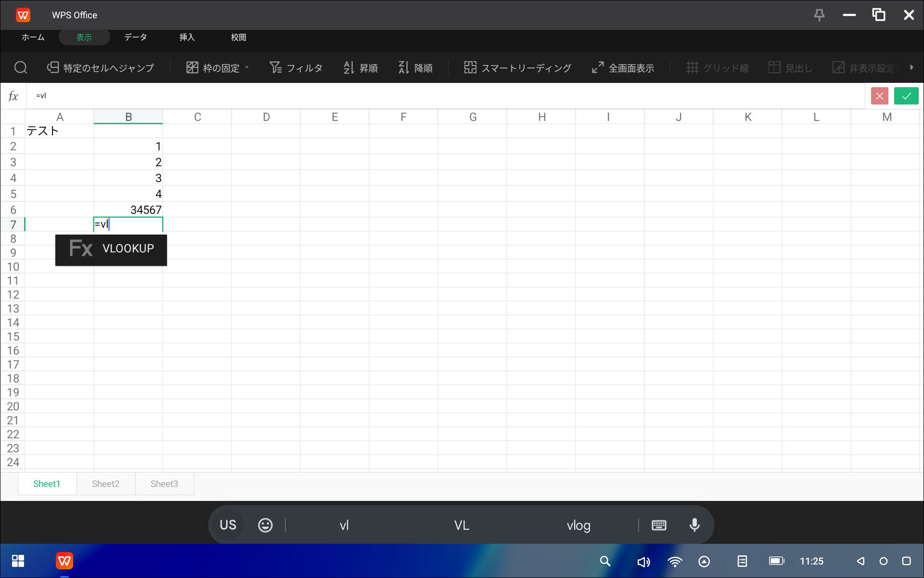Click the clock showing 11:25
This screenshot has height=578, width=924.
click(811, 561)
